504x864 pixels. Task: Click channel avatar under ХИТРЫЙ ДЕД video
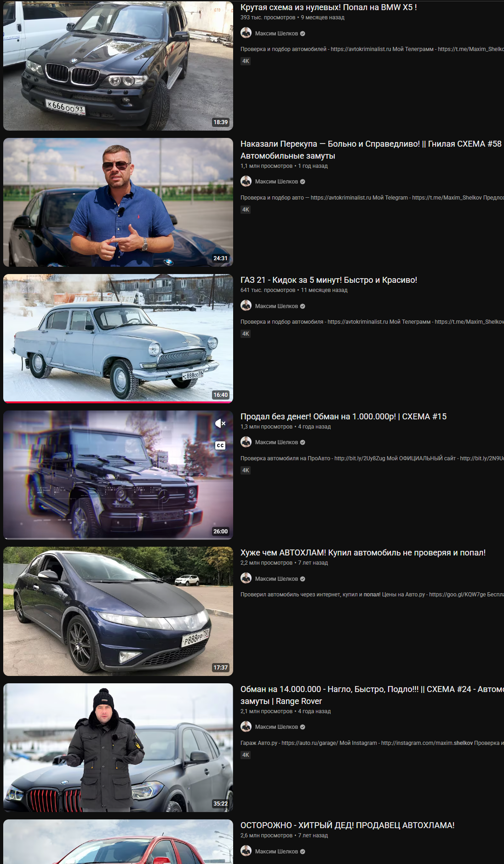pyautogui.click(x=246, y=851)
